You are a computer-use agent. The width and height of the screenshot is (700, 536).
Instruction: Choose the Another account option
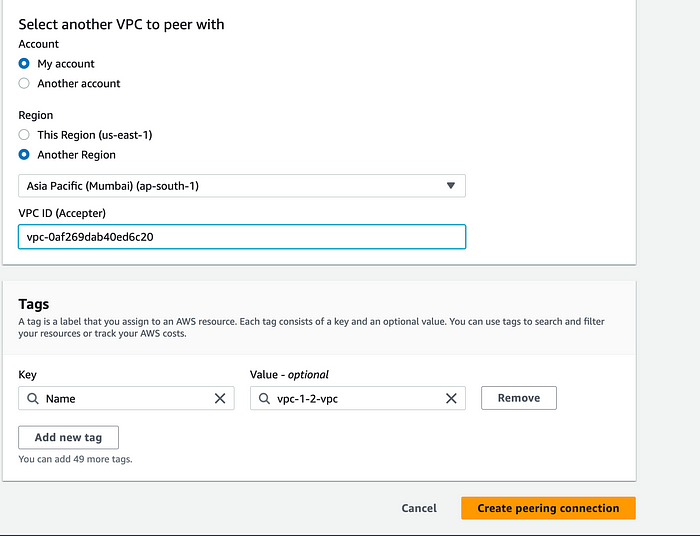point(24,83)
